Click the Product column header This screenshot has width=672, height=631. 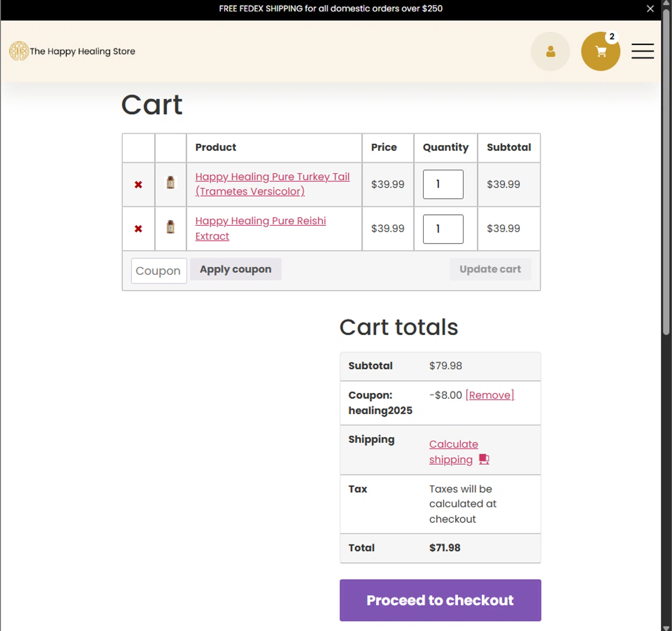click(215, 147)
